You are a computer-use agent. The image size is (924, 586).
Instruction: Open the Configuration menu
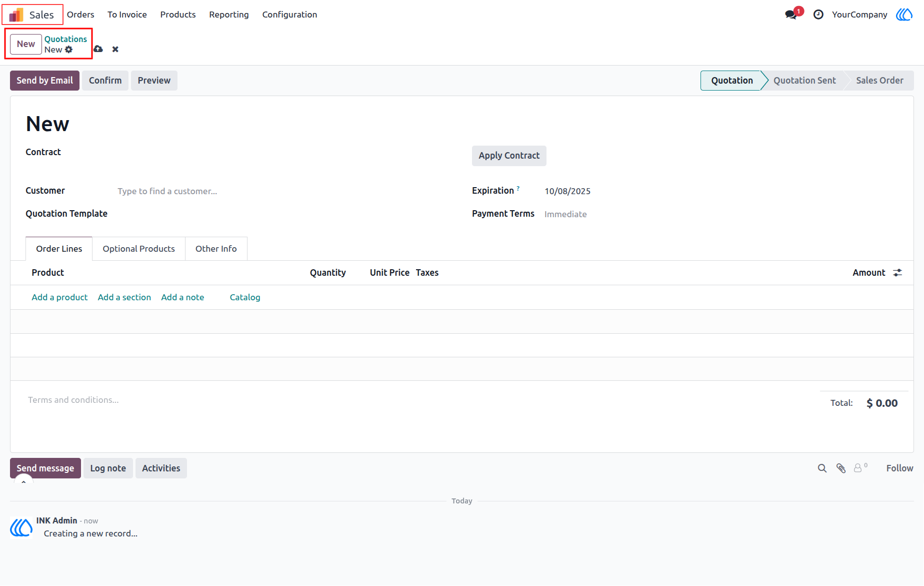coord(289,15)
